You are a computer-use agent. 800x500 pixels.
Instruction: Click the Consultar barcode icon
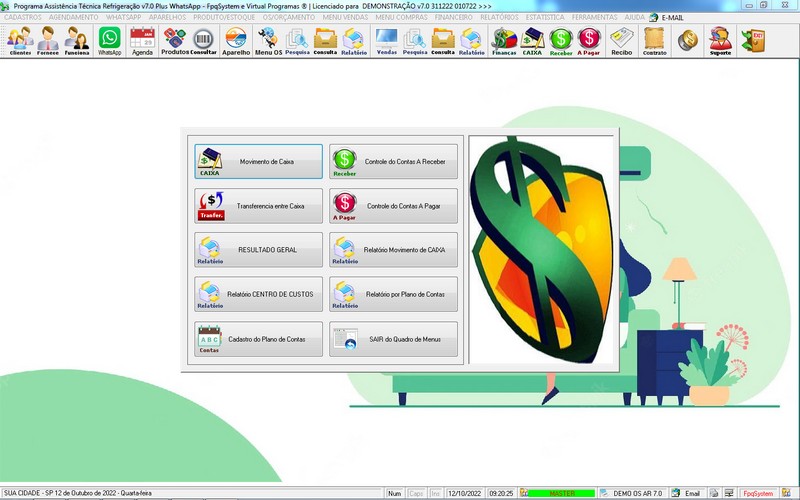204,41
